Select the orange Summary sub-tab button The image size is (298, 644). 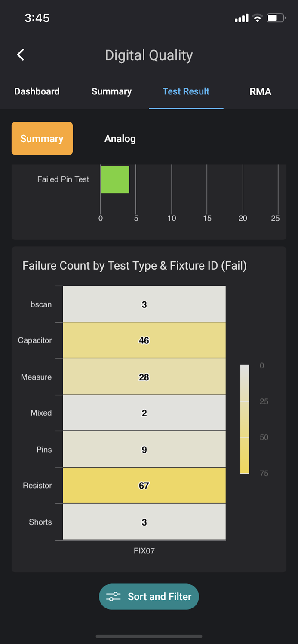point(42,139)
